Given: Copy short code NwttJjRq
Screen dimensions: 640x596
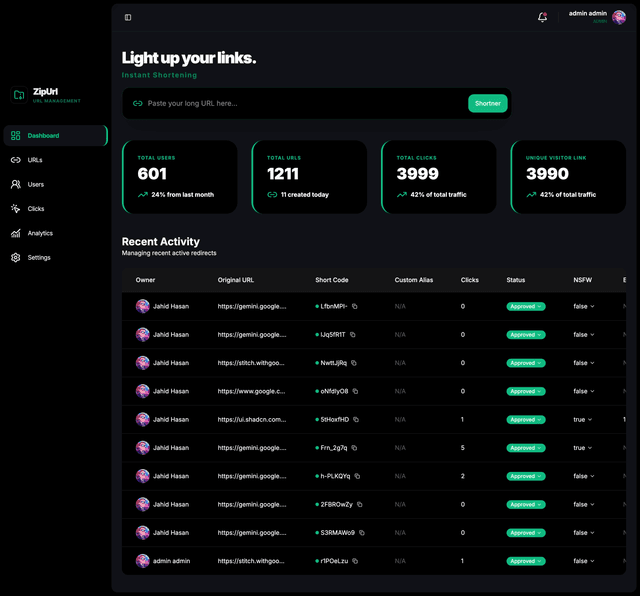Looking at the screenshot, I should [354, 363].
